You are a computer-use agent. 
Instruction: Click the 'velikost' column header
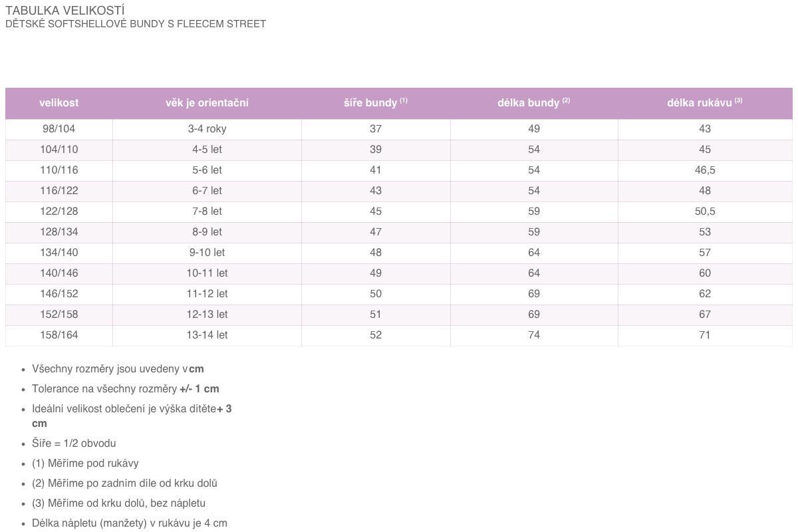coord(59,103)
